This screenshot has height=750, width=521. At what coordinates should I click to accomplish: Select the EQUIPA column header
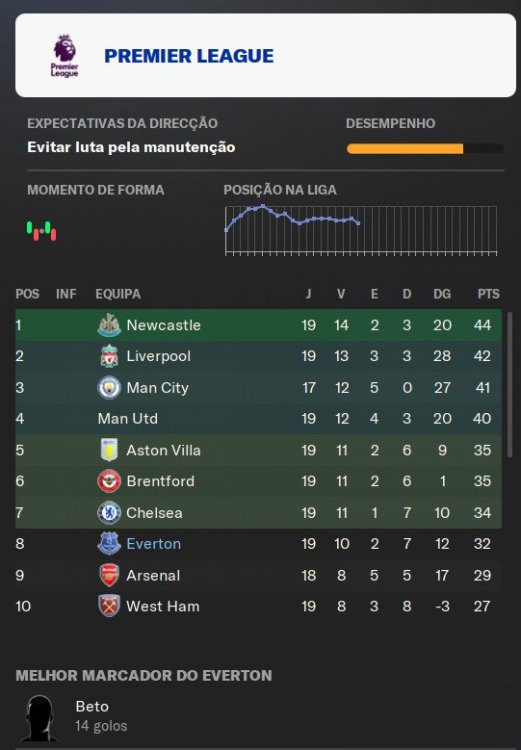[x=118, y=294]
